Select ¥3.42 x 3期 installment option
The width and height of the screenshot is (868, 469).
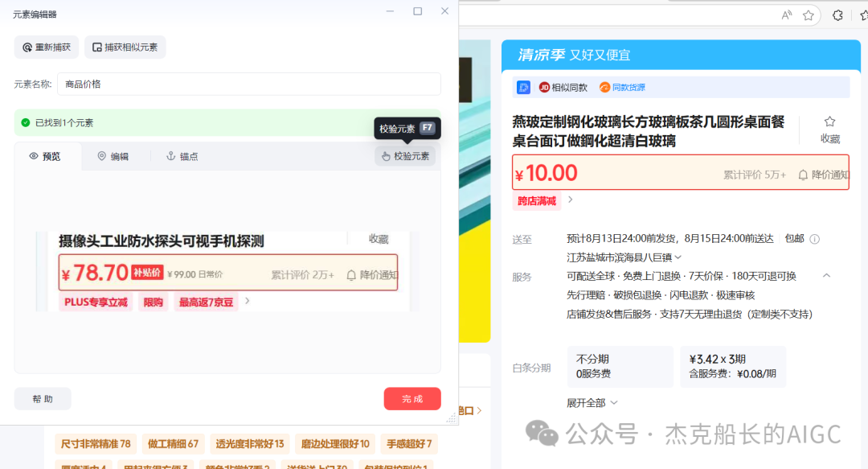733,367
